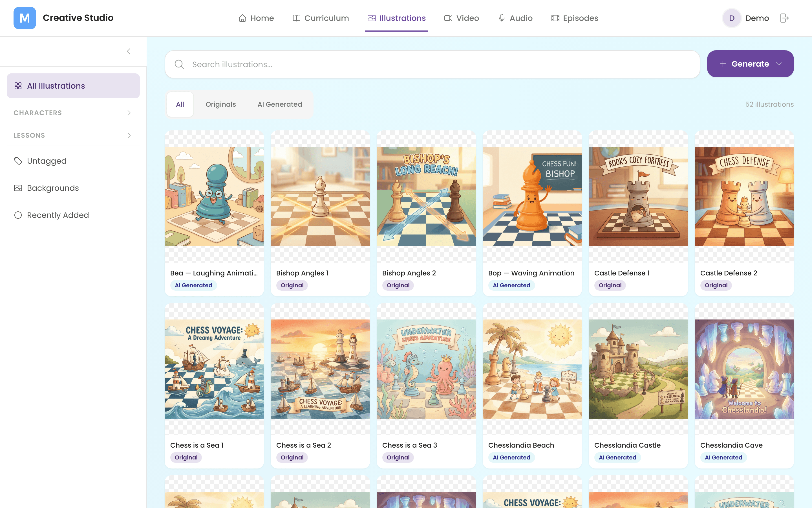Open the Chess is a Sea 3 thumbnail
This screenshot has width=812, height=508.
426,369
